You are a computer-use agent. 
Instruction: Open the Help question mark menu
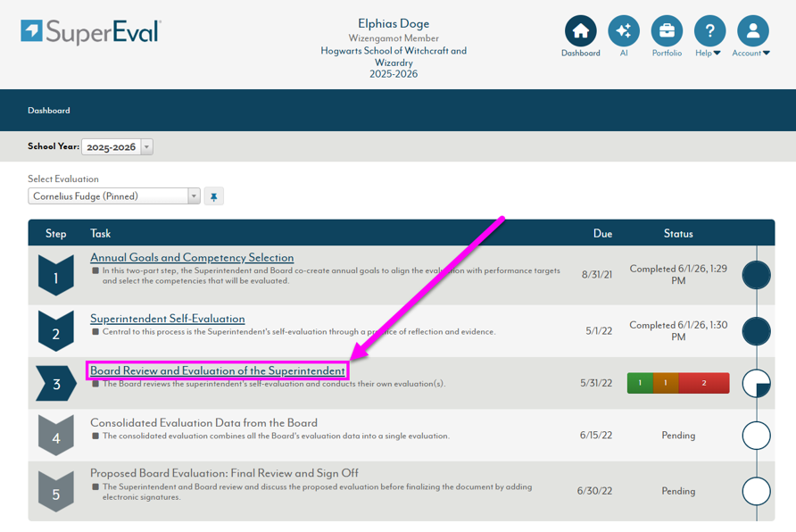point(709,31)
